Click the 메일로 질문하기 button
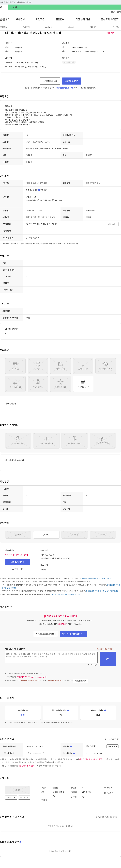Viewport: 121px width, 868px height. [81, 681]
